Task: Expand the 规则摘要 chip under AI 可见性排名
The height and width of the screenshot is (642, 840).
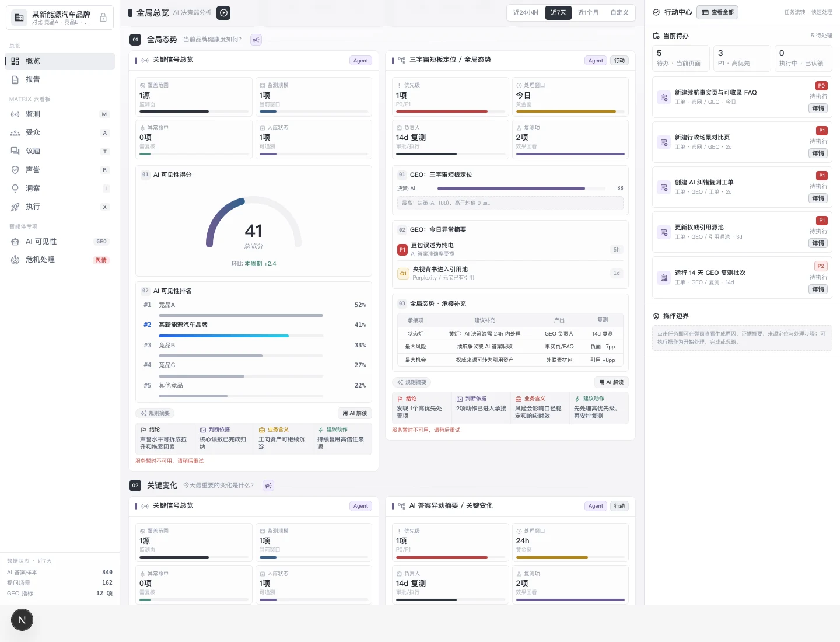Action: point(155,413)
